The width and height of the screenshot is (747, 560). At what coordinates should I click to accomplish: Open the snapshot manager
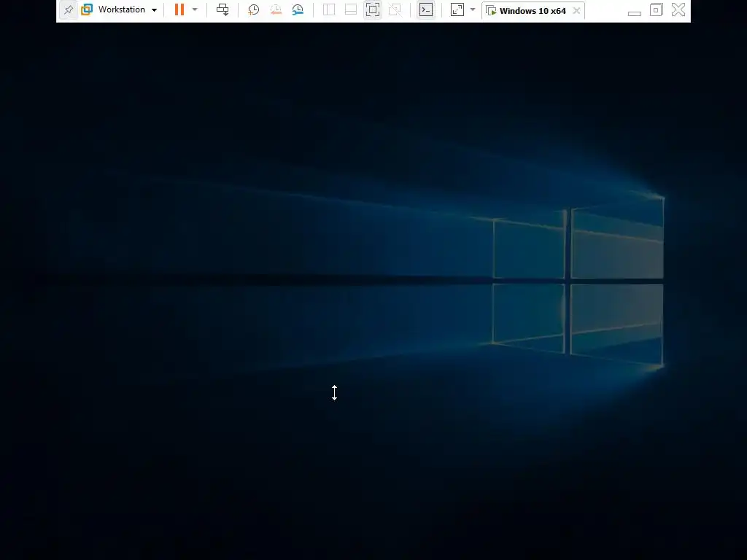click(298, 9)
